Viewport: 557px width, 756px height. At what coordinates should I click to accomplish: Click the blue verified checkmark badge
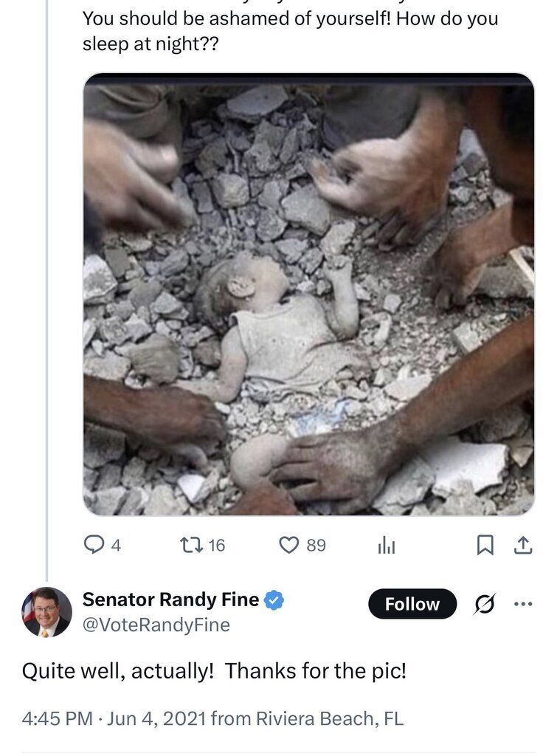(x=274, y=600)
